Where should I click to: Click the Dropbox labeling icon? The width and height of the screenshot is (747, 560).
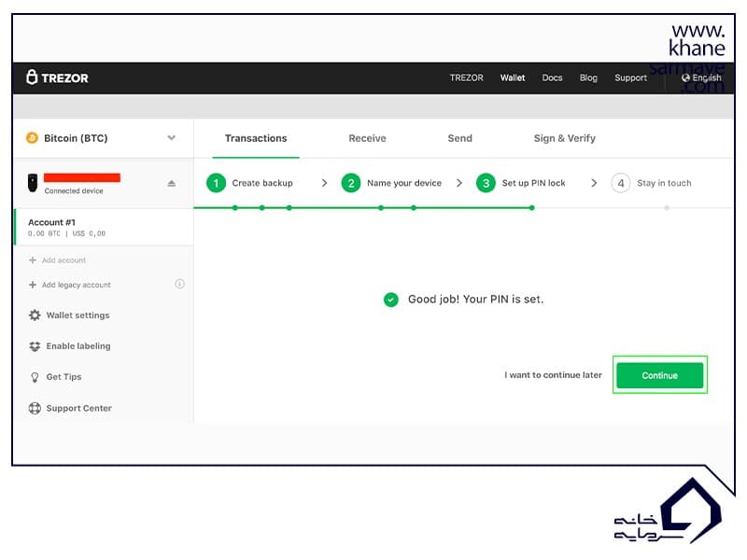pyautogui.click(x=35, y=346)
